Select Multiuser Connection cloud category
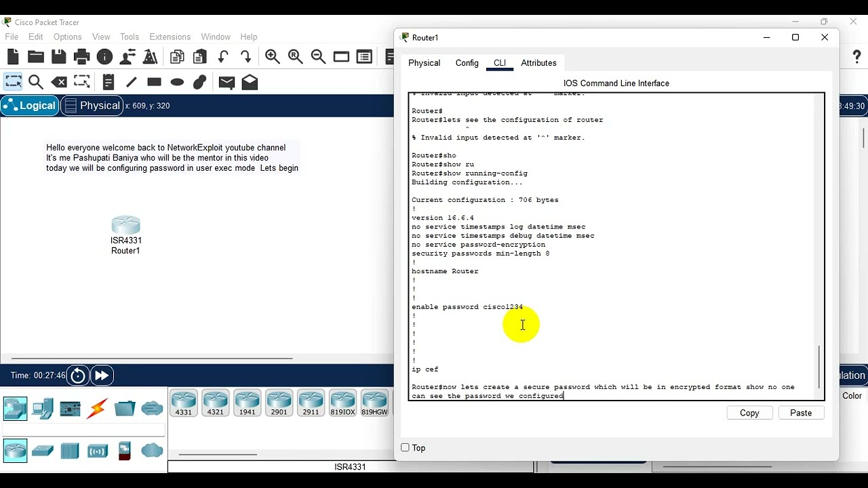 click(152, 409)
